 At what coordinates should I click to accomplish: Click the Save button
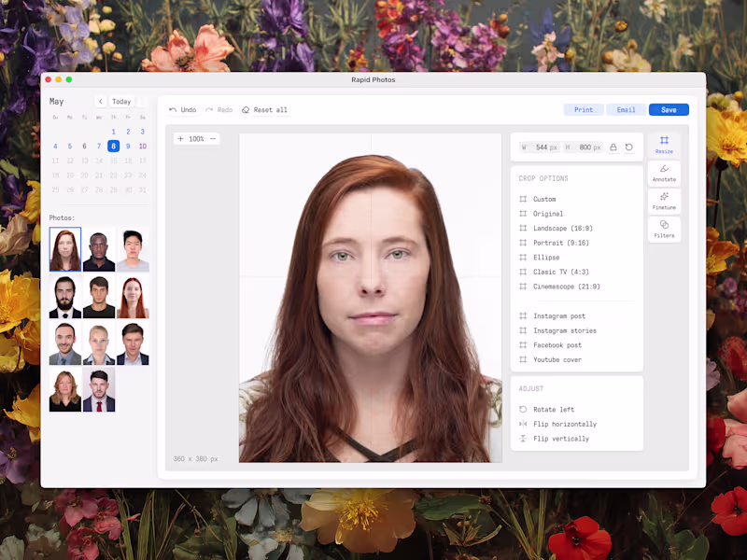point(669,110)
